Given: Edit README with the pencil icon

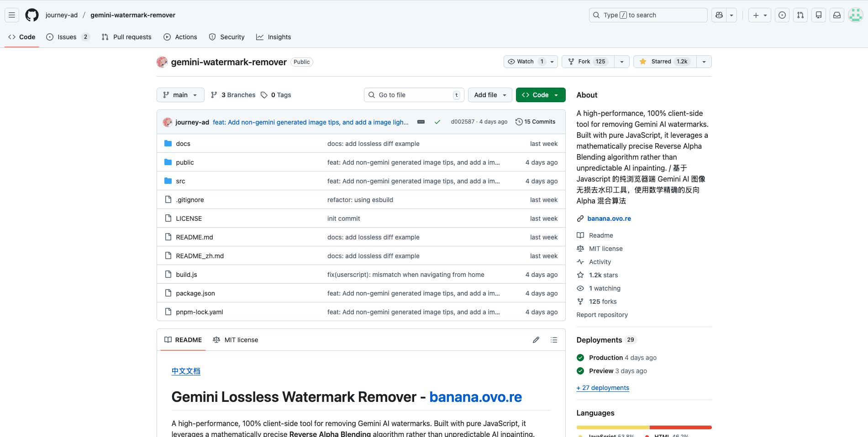Looking at the screenshot, I should (536, 340).
